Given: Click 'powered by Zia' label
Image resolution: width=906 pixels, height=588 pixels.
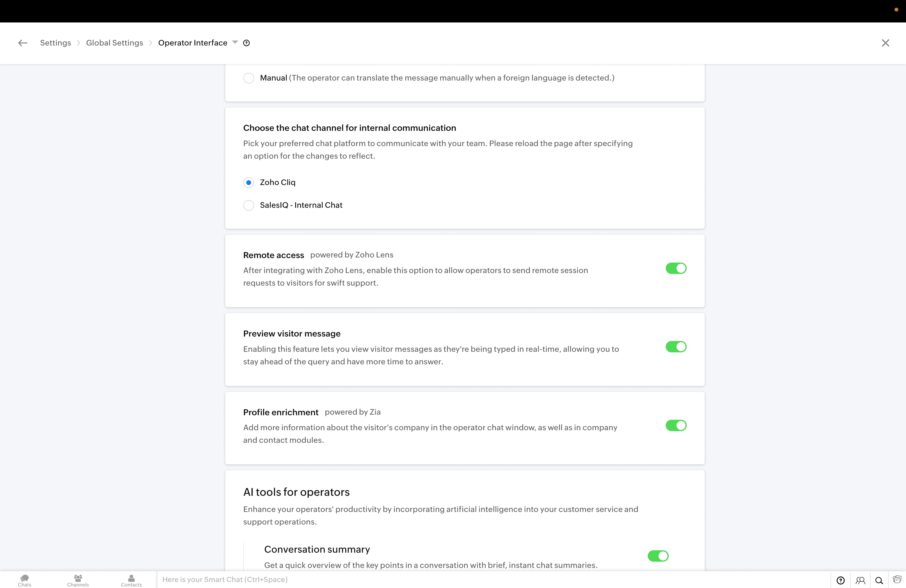Looking at the screenshot, I should tap(353, 412).
